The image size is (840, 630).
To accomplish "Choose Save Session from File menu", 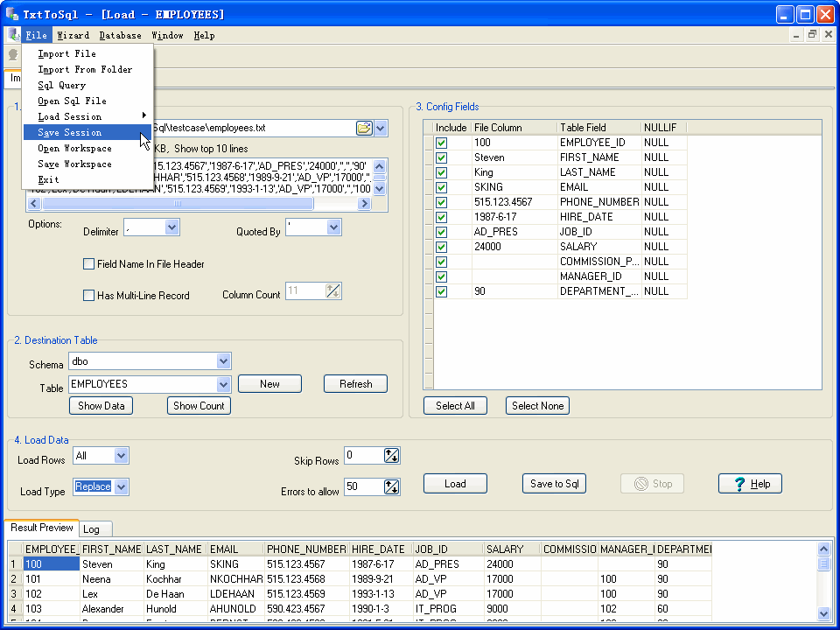I will [x=87, y=132].
